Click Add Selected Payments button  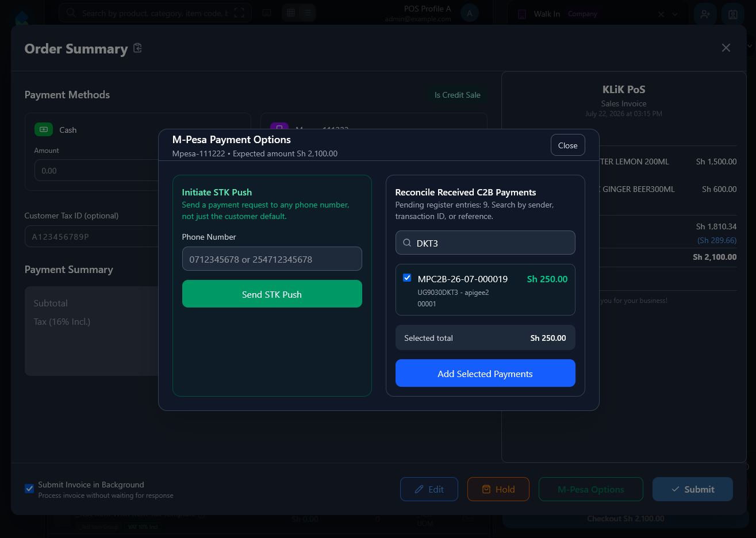point(485,373)
